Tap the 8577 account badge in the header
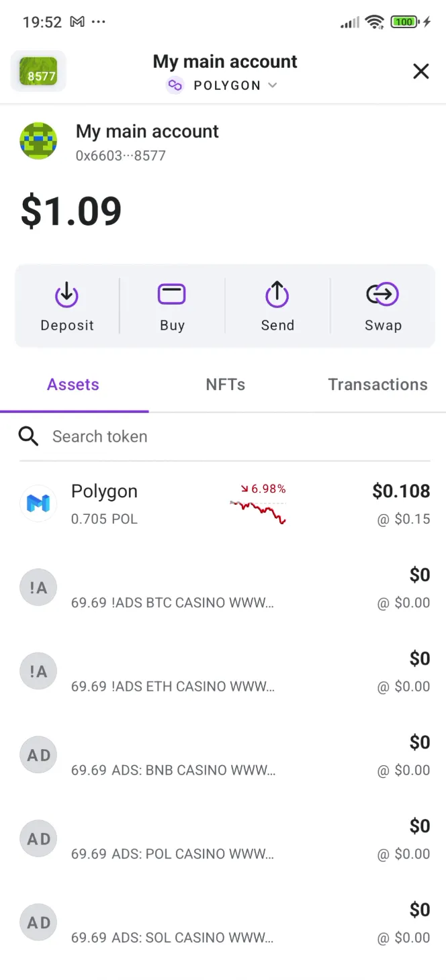 [x=38, y=70]
